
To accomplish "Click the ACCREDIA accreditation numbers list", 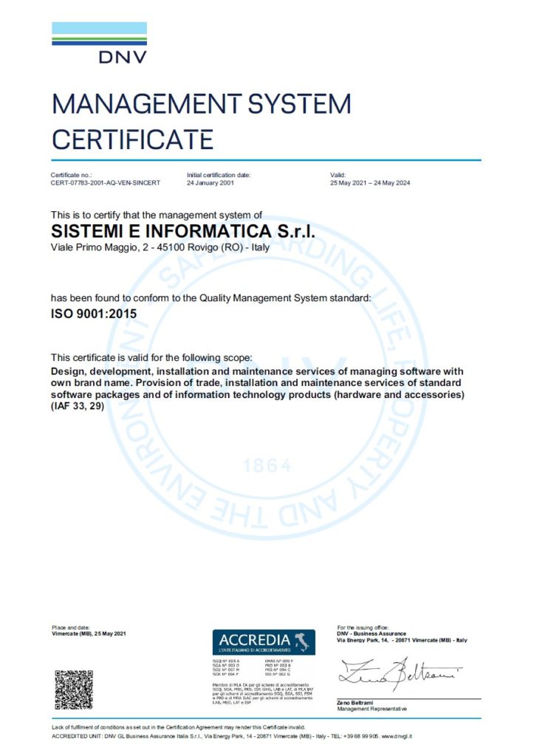I will pos(253,667).
